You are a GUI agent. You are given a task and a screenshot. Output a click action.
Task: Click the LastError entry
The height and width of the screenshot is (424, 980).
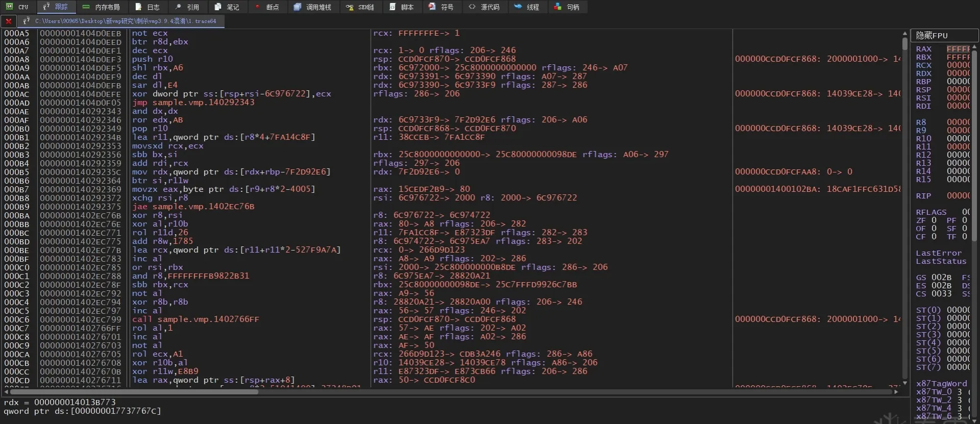pos(939,253)
